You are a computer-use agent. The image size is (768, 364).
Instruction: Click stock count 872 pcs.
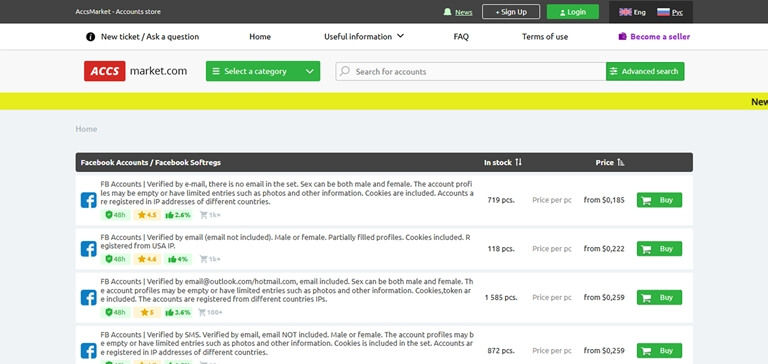[501, 351]
